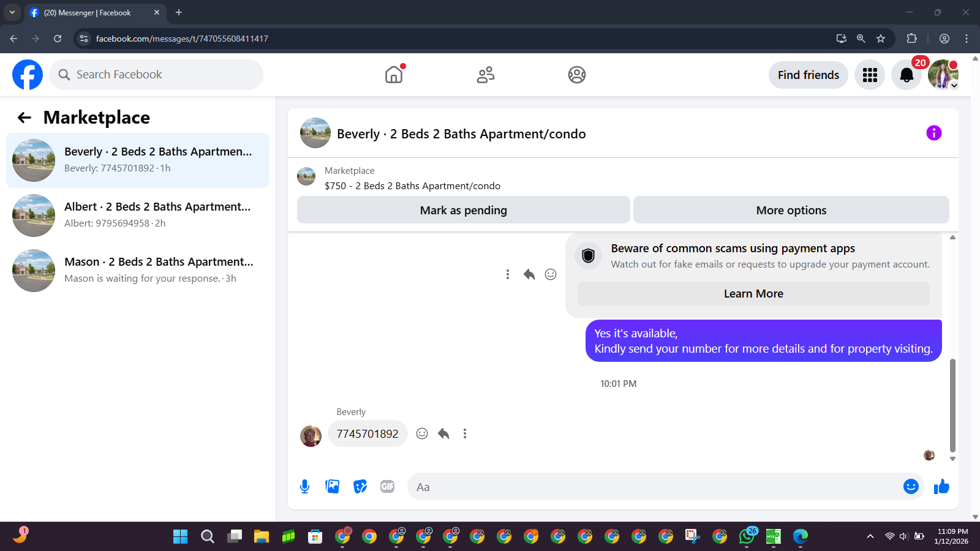The height and width of the screenshot is (551, 980).
Task: Open File Explorer from the taskbar
Action: coord(262,537)
